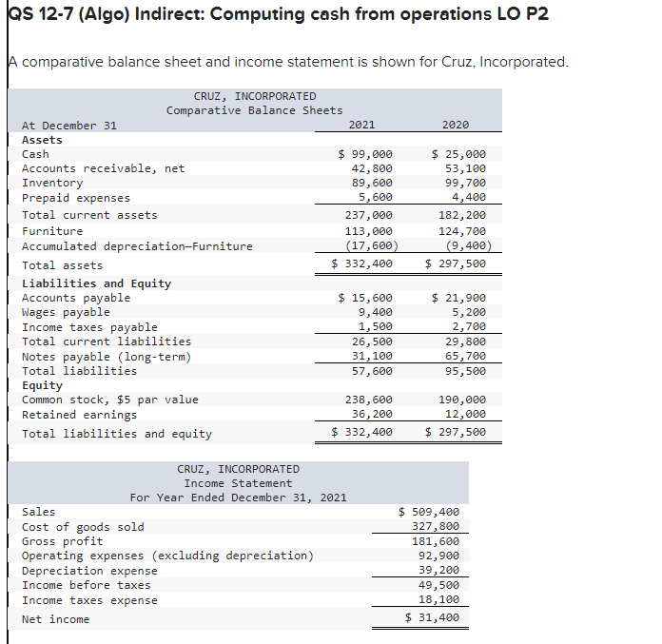Click Cost of goods sold value 327,800
Image resolution: width=662 pixels, height=644 pixels.
(x=436, y=526)
